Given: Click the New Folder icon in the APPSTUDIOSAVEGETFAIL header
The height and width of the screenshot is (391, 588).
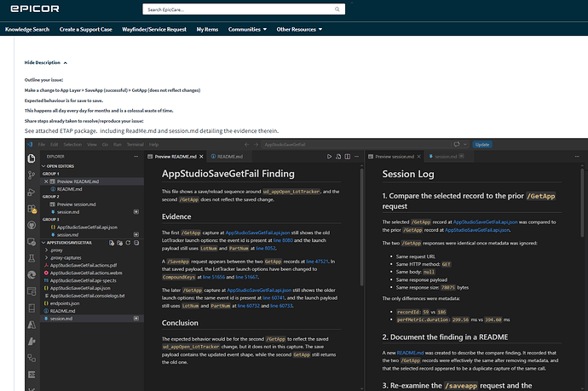Looking at the screenshot, I should [x=119, y=243].
